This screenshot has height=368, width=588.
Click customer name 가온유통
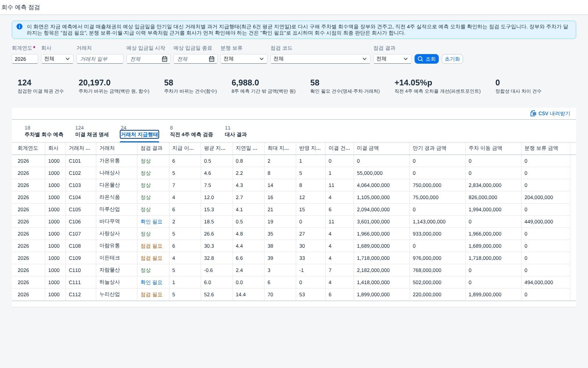[x=110, y=161]
